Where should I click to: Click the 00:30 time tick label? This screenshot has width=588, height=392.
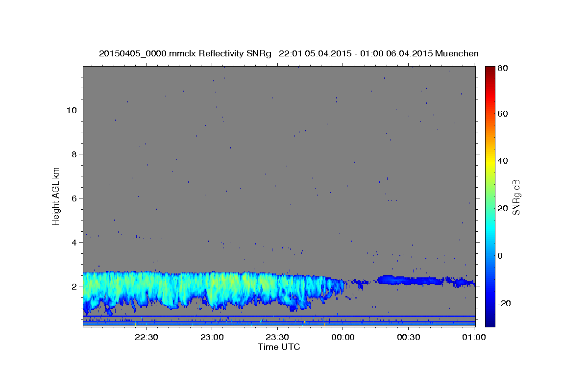click(408, 337)
